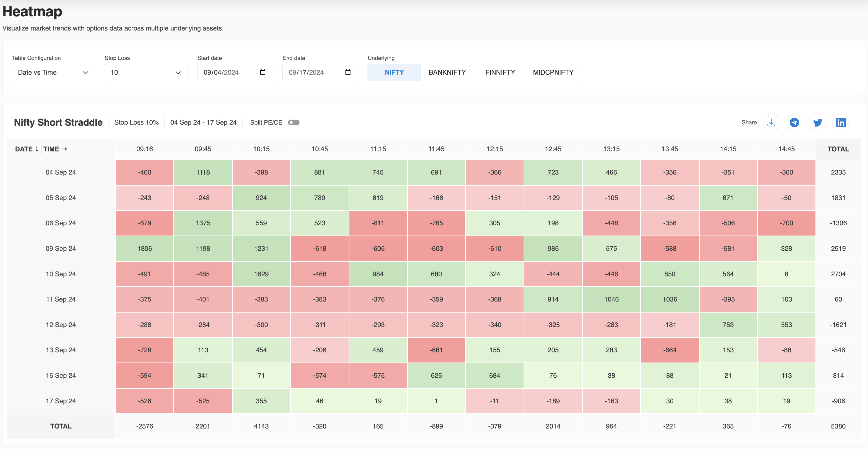This screenshot has width=868, height=449.
Task: Click the 684 cell for 16 Sep
Action: point(495,375)
